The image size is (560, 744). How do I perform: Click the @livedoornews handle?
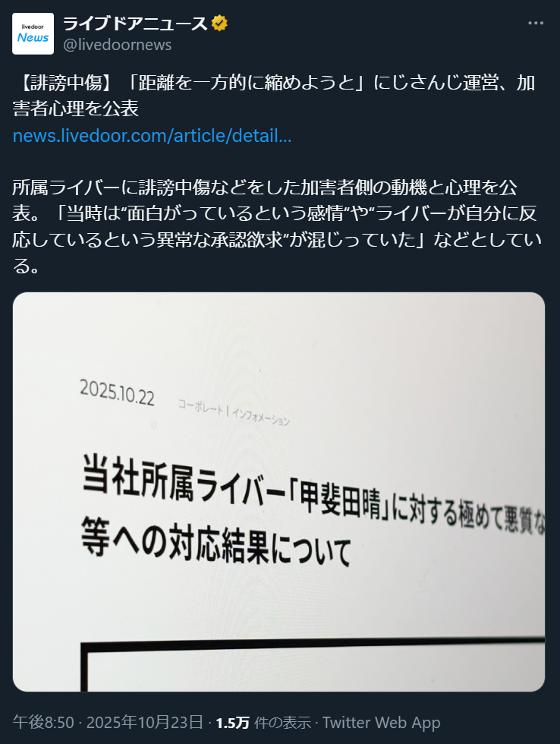[x=117, y=45]
